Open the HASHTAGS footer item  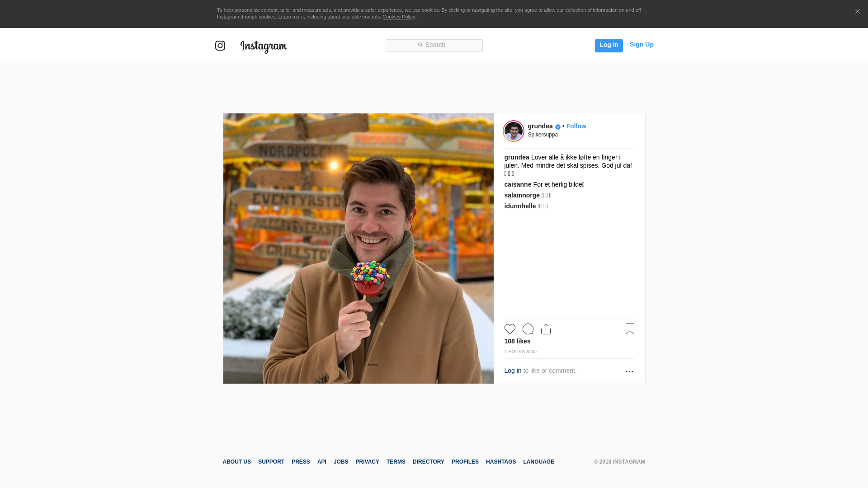[x=500, y=462]
